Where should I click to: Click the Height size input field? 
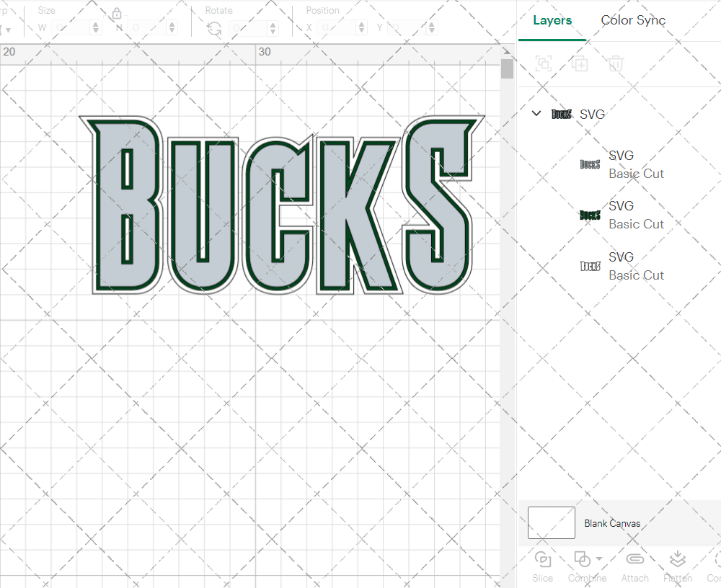[147, 27]
